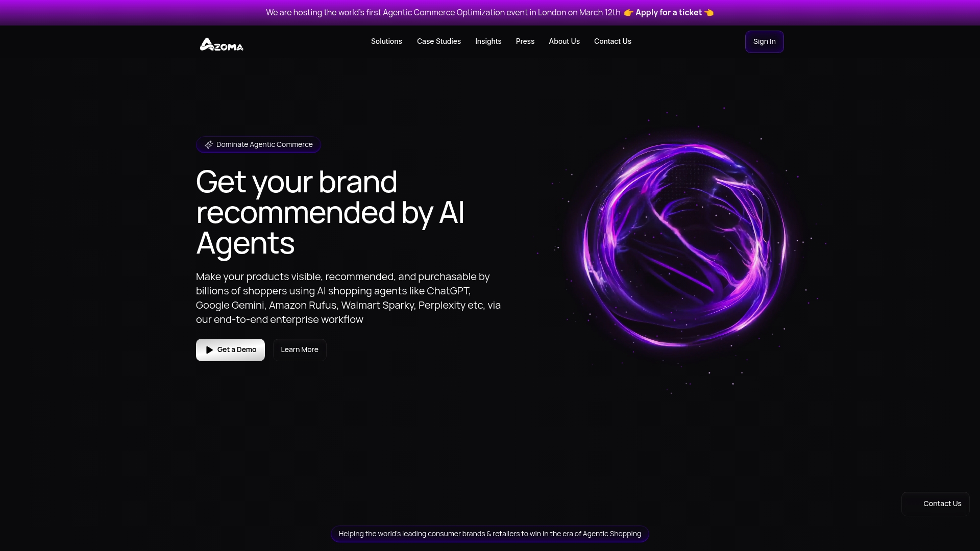This screenshot has width=980, height=551.
Task: Visit the About Us page from the header
Action: [564, 41]
